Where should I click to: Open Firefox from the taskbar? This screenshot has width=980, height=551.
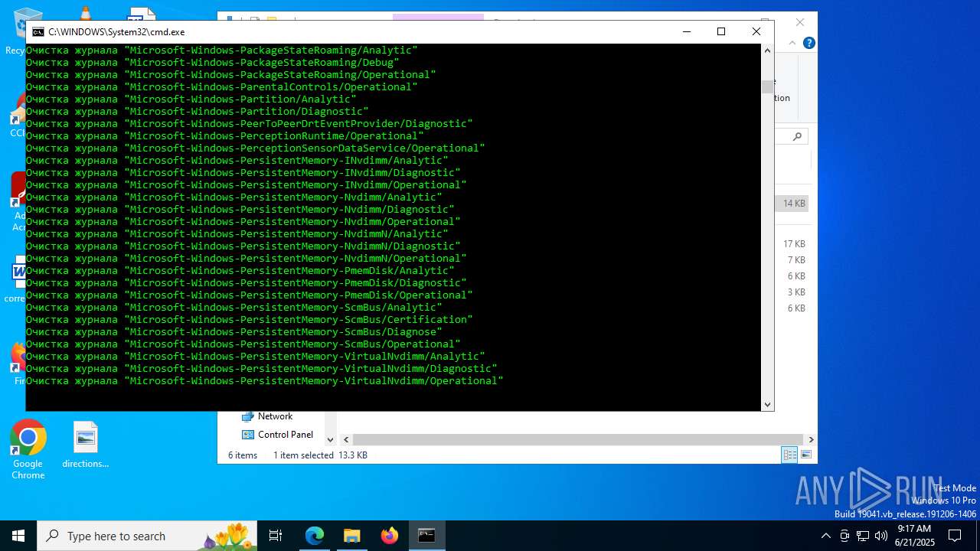[389, 536]
